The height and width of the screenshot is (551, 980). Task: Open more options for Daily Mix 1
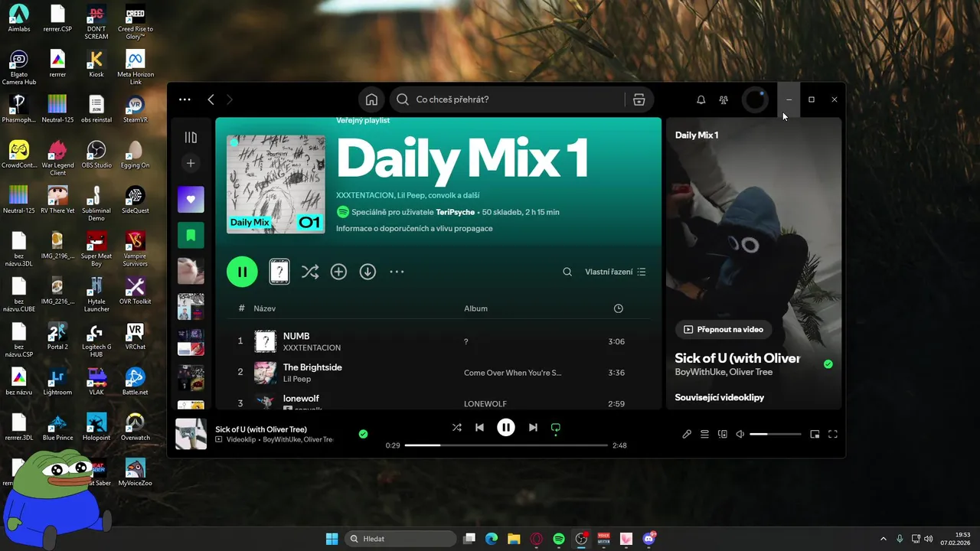pyautogui.click(x=397, y=272)
